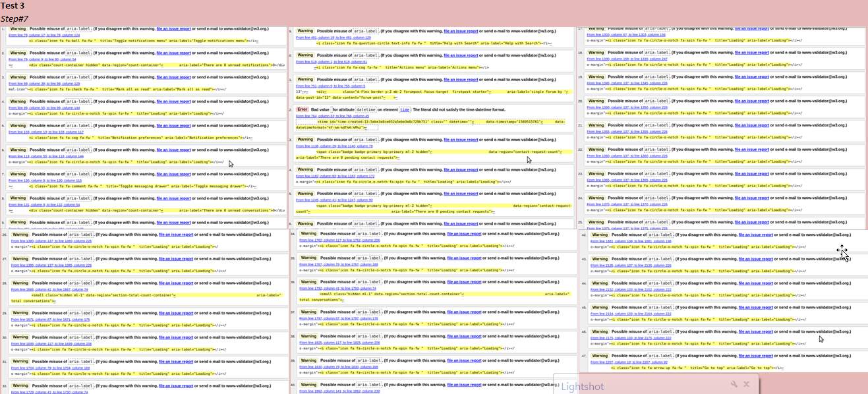
Task: Follow location link 'From line 1792' in warning 36
Action: point(337,289)
